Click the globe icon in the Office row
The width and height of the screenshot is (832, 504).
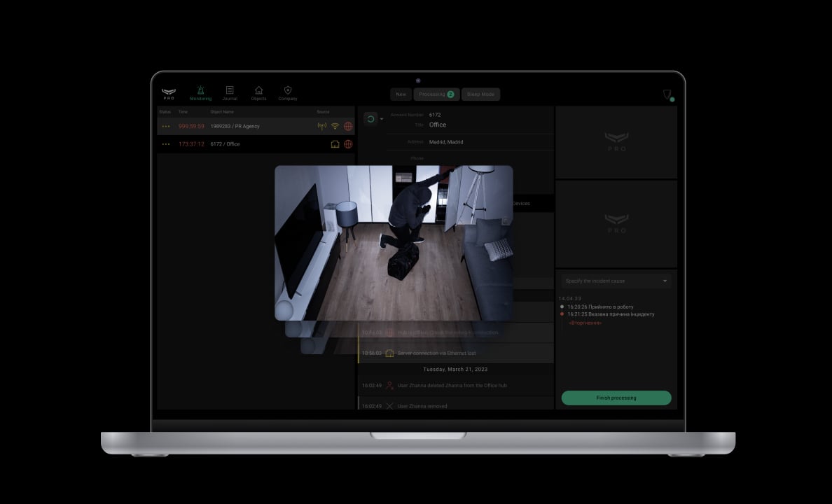tap(348, 144)
